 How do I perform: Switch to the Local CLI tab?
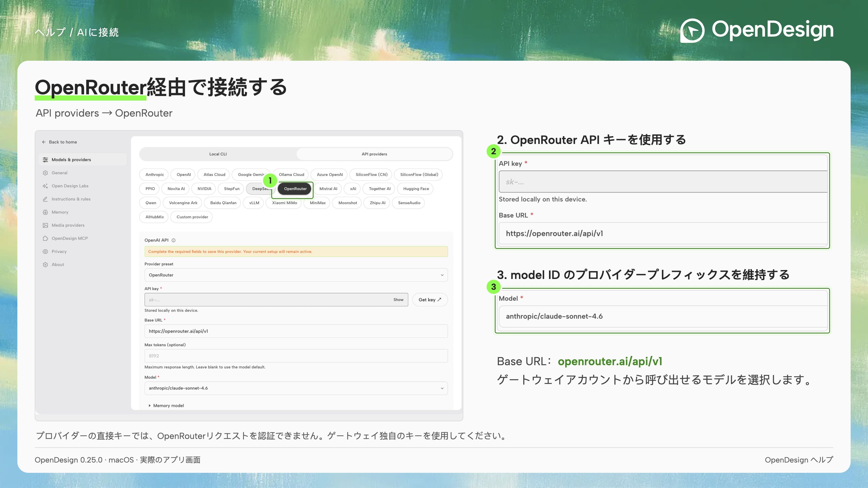[218, 154]
